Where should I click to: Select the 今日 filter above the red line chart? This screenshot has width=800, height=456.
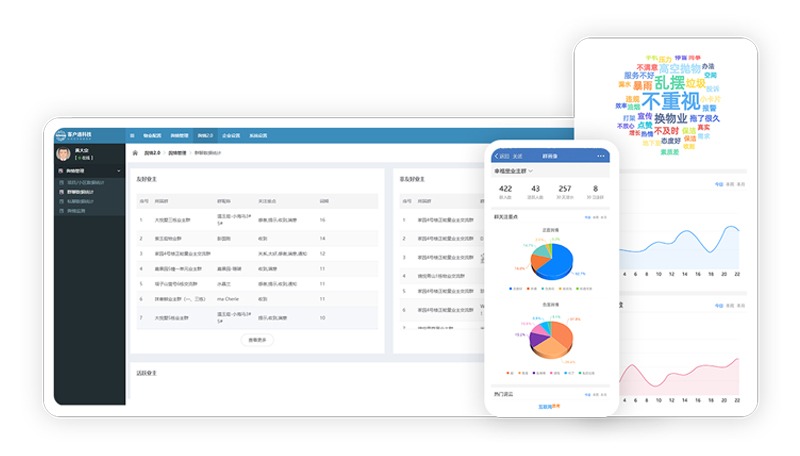click(718, 304)
